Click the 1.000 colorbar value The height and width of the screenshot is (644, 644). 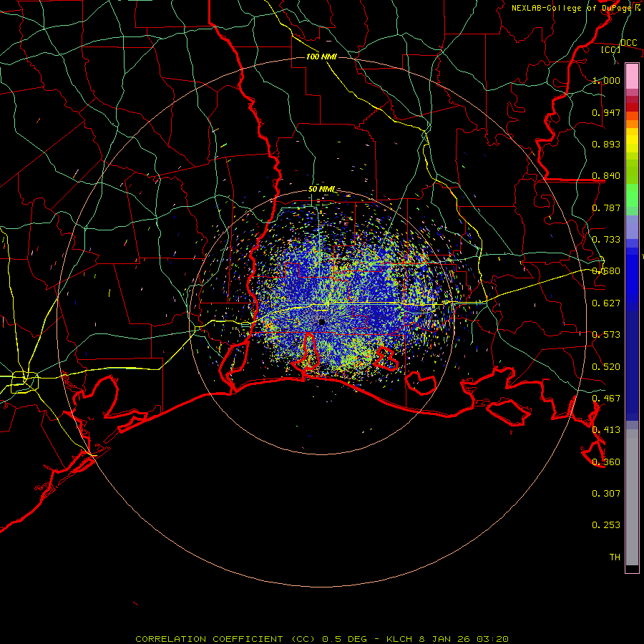click(606, 80)
